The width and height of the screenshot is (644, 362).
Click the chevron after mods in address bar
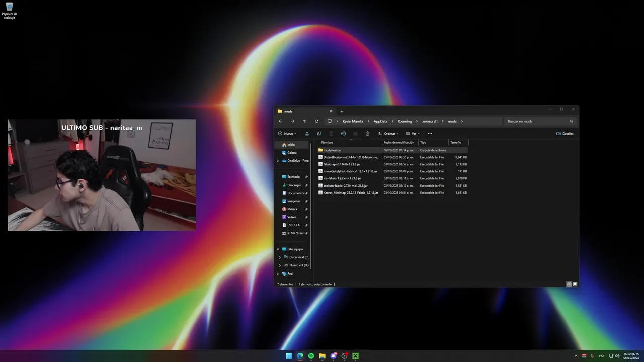[x=462, y=121]
